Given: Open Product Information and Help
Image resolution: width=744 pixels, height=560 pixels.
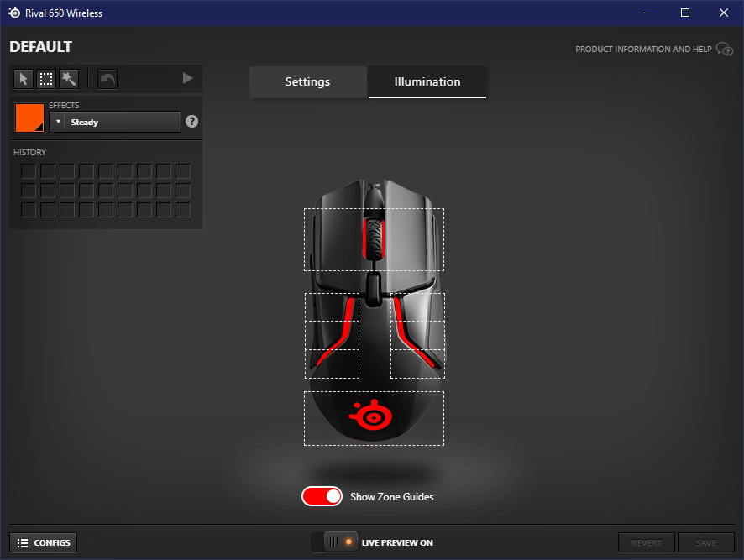Looking at the screenshot, I should (654, 49).
